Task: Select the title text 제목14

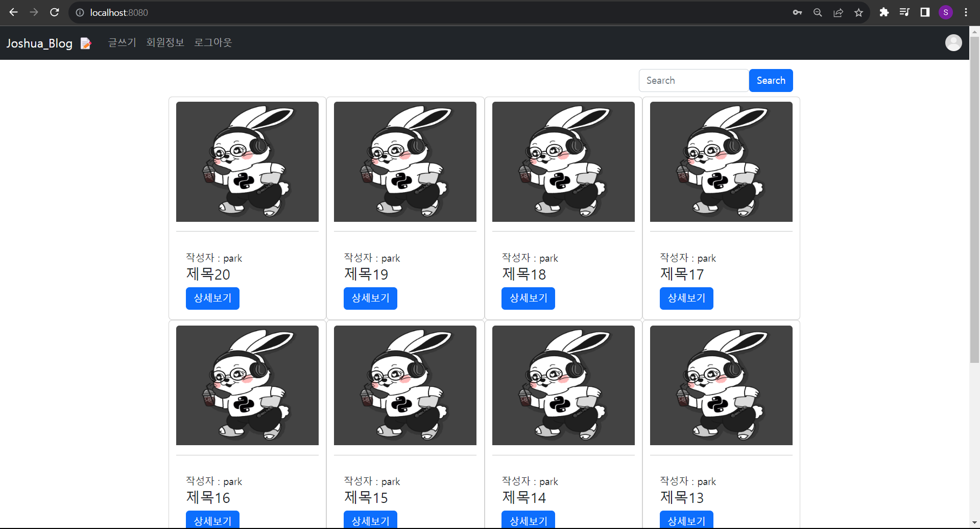Action: point(524,497)
